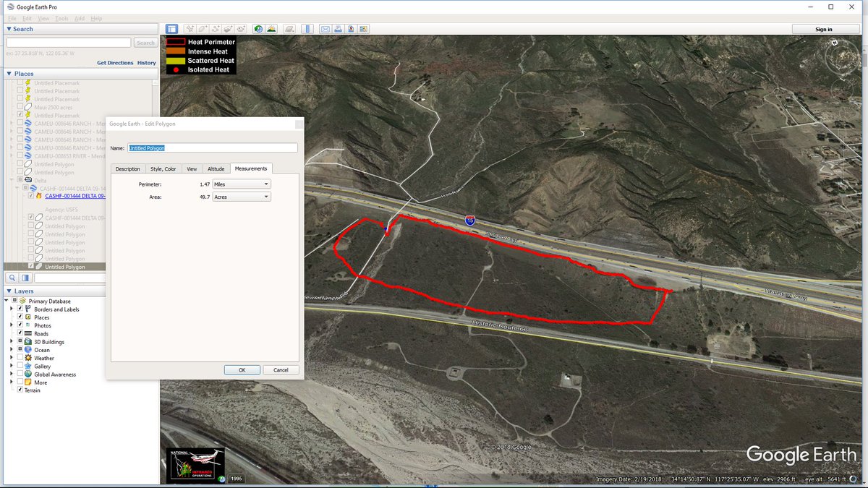Viewport: 868px width, 488px height.
Task: Switch to the Description tab
Action: [127, 168]
